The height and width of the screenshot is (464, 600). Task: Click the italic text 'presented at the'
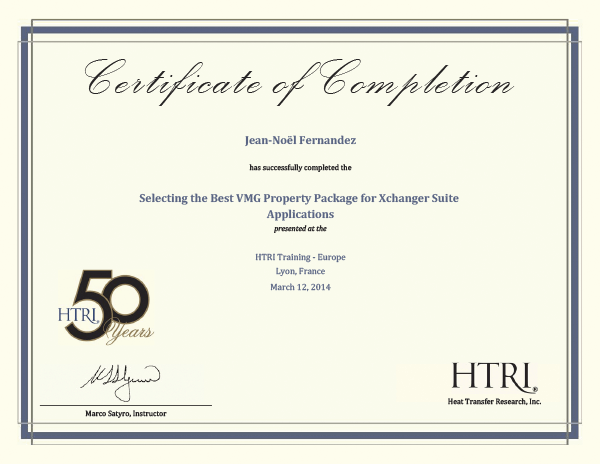300,229
